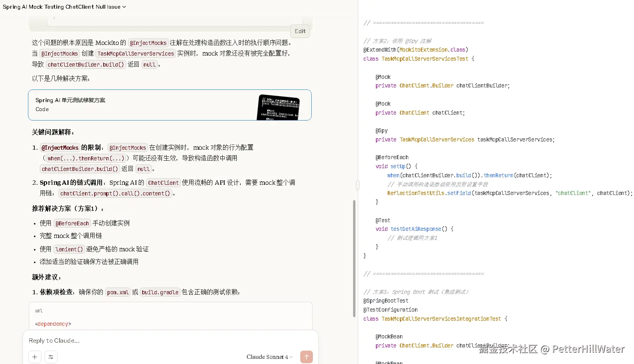Click the 推荐解决方案（方案1） heading
This screenshot has width=634, height=364.
coord(68,208)
